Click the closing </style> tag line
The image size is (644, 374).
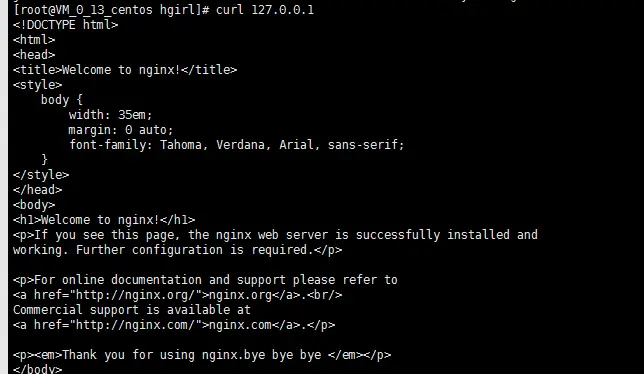coord(41,175)
